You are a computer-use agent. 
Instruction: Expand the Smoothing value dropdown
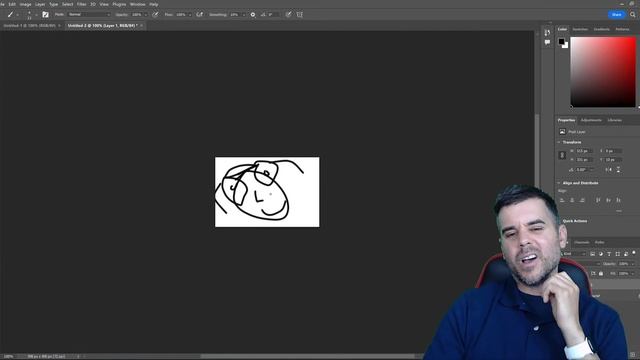point(244,15)
